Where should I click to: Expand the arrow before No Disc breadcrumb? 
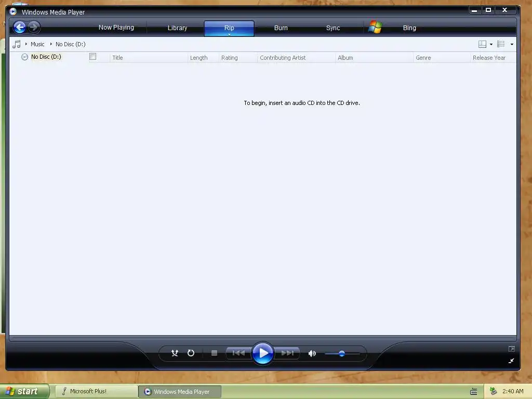pos(51,44)
